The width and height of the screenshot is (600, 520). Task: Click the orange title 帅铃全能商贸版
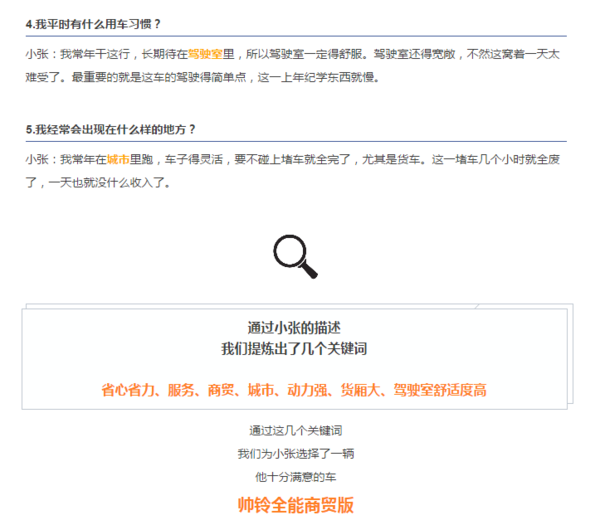tap(295, 505)
